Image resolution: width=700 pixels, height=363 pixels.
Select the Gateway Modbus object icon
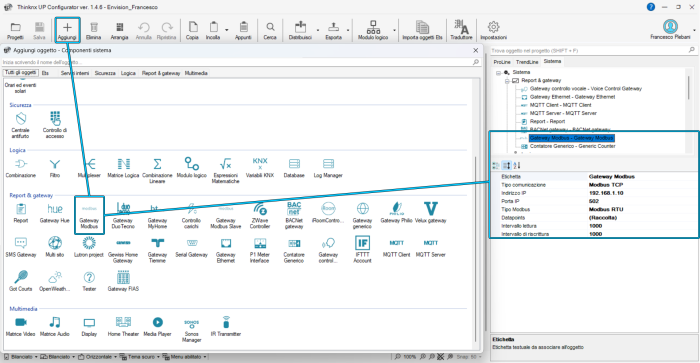tap(89, 215)
